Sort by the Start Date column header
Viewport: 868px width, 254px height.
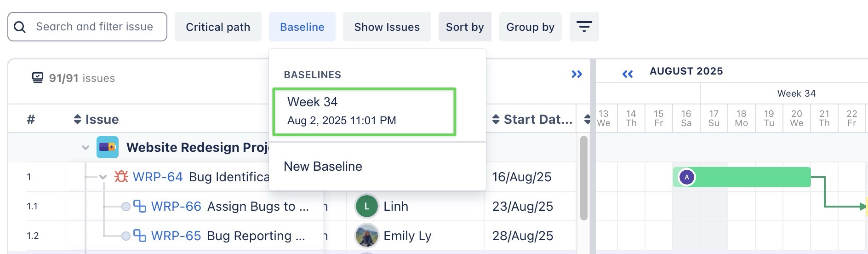[x=533, y=120]
